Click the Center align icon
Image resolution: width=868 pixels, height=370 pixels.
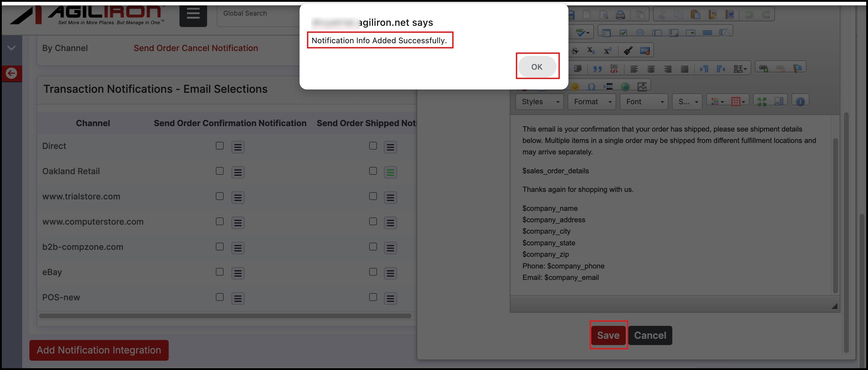(651, 69)
